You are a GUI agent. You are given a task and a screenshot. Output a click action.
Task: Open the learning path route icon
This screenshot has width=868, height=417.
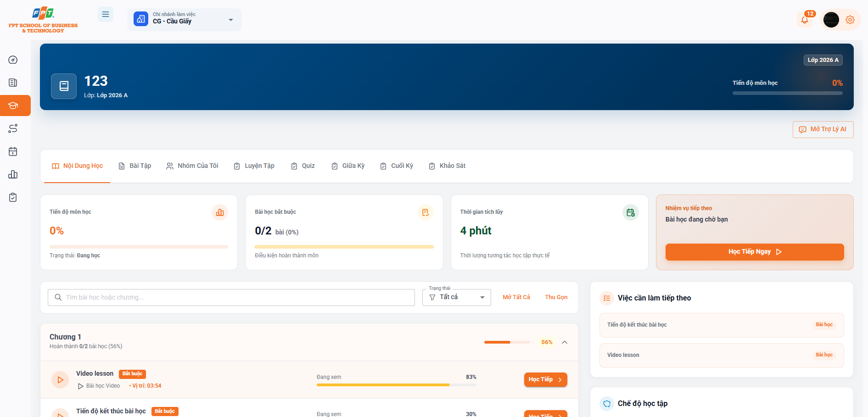13,128
